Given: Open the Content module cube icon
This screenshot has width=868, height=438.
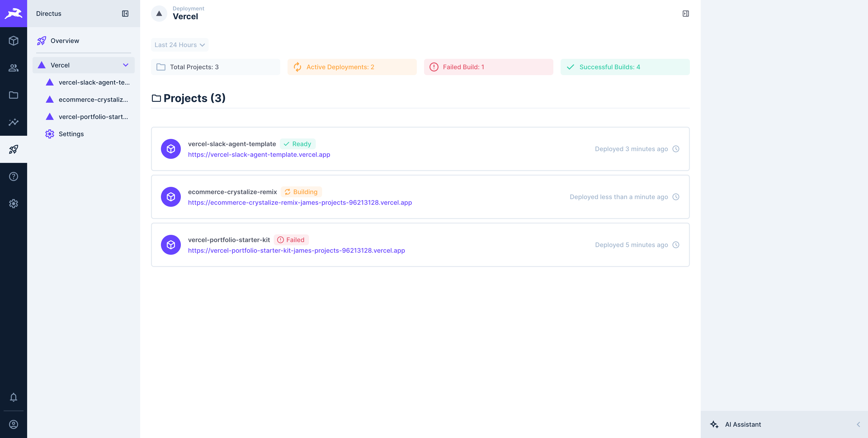Looking at the screenshot, I should 14,41.
